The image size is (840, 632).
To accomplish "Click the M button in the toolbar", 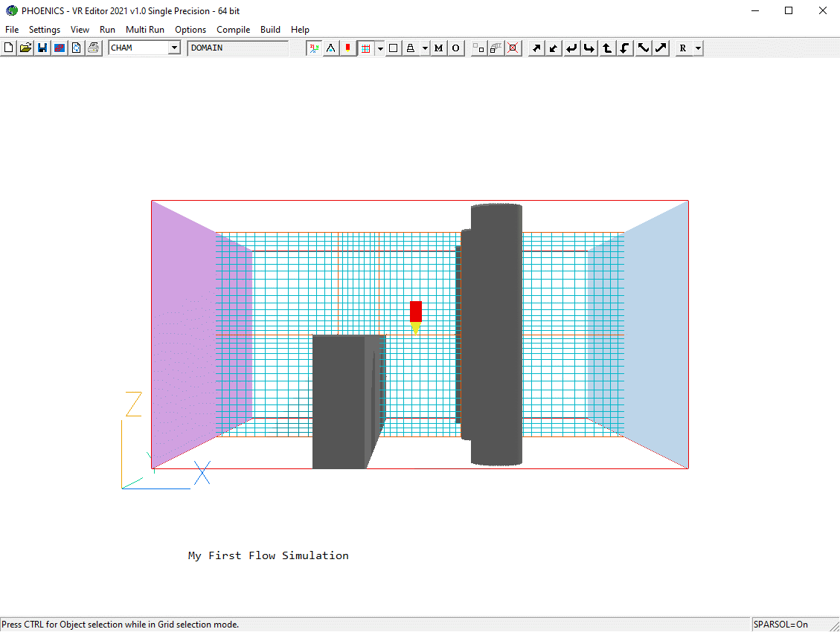I will [x=438, y=48].
